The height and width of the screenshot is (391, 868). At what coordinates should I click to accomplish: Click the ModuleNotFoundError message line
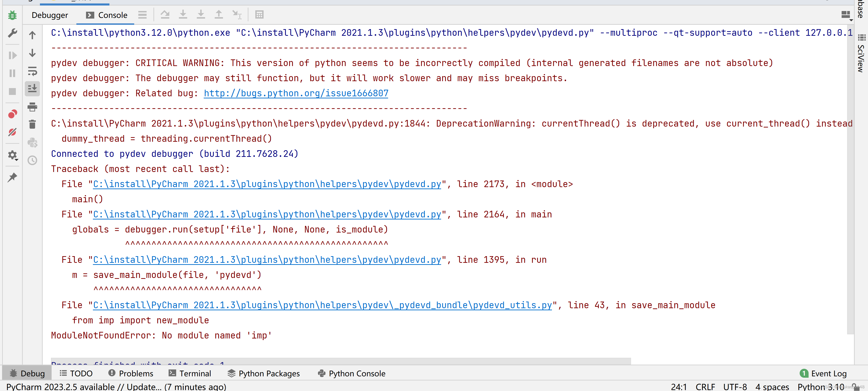[x=161, y=336]
